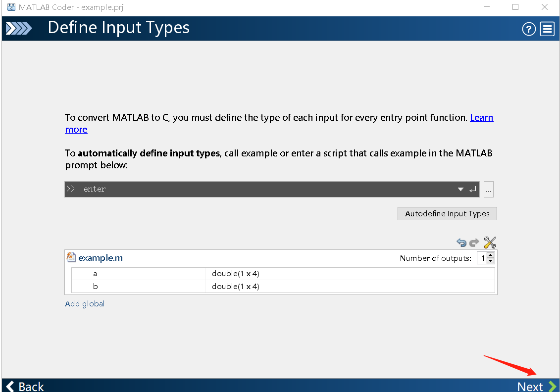Open type dropdown for input a
The image size is (560, 392).
235,273
